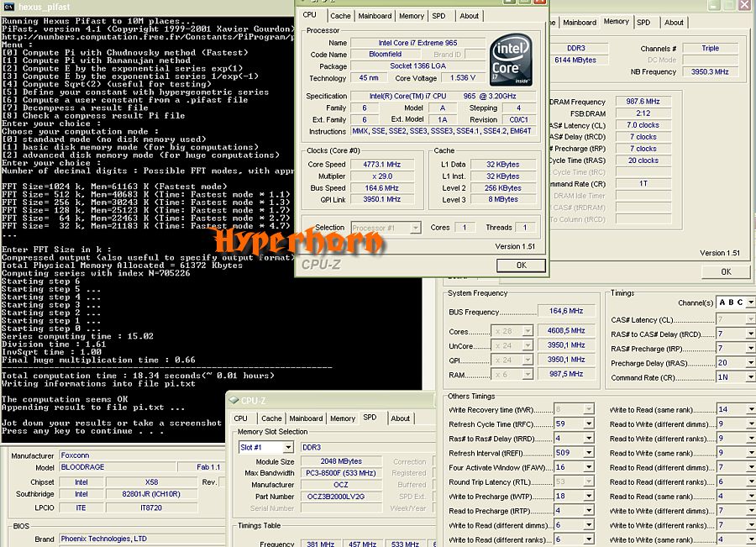
Task: Open the Read to Read (different ranks) dropdown
Action: point(751,482)
